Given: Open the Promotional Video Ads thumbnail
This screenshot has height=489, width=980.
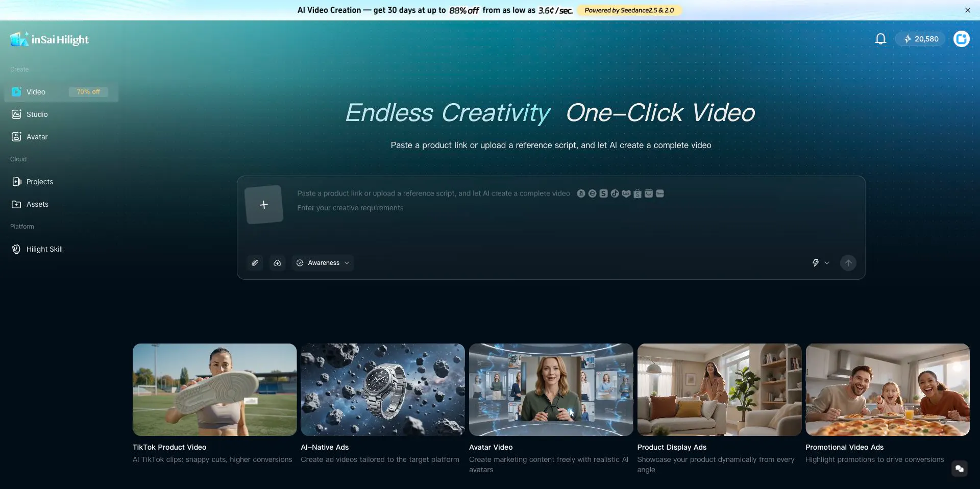Looking at the screenshot, I should pos(888,389).
